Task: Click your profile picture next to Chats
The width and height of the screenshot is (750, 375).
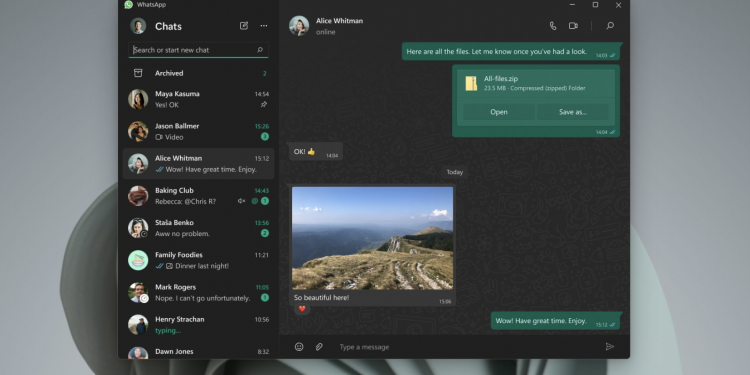Action: tap(138, 26)
